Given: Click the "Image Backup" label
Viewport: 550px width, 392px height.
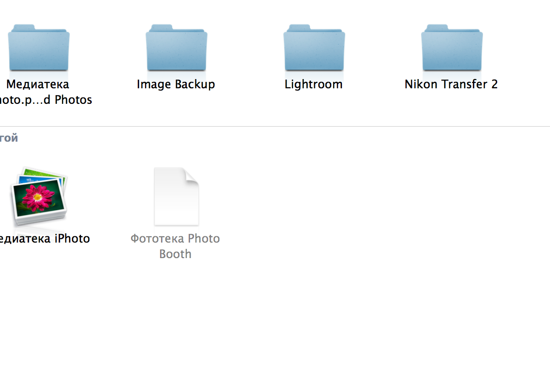Looking at the screenshot, I should 176,84.
